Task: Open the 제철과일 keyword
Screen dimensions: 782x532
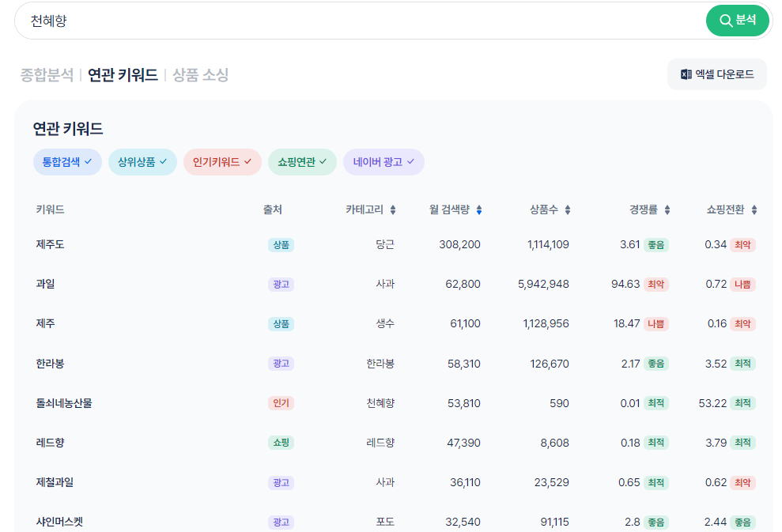Action: point(55,482)
